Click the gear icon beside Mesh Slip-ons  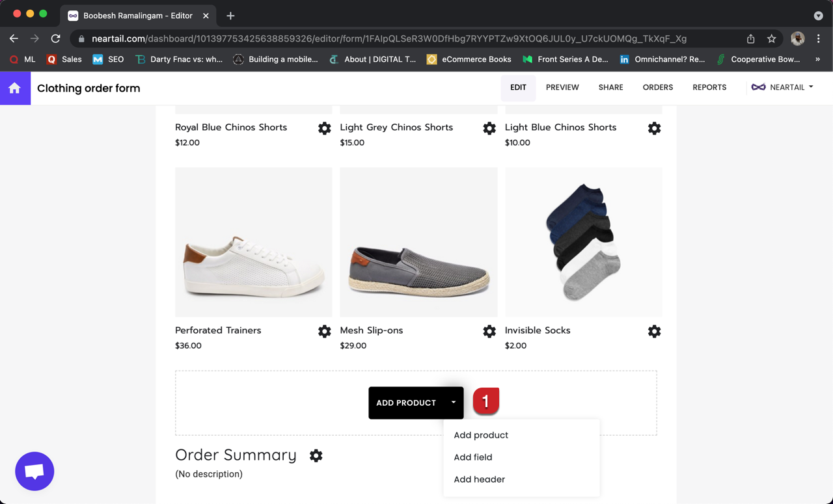pyautogui.click(x=489, y=332)
